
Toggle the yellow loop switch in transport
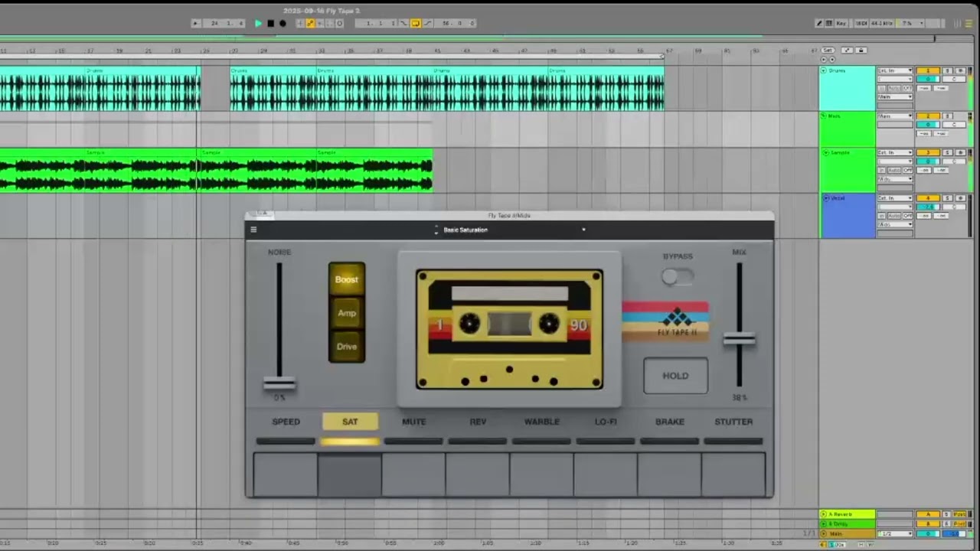tap(415, 24)
